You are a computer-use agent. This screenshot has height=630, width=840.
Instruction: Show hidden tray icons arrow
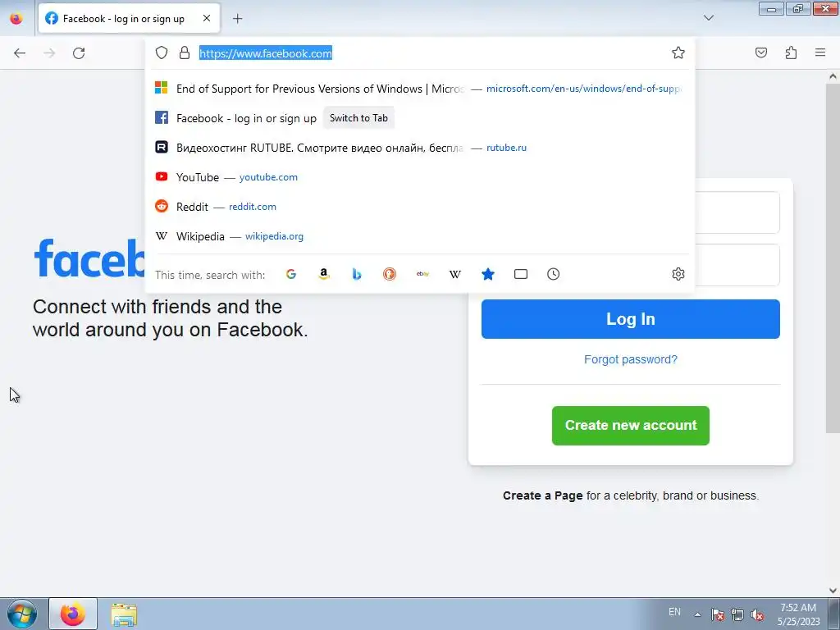[x=697, y=614]
